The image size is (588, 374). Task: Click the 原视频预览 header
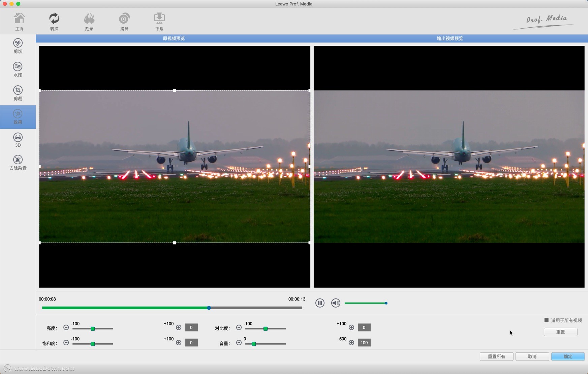click(174, 38)
